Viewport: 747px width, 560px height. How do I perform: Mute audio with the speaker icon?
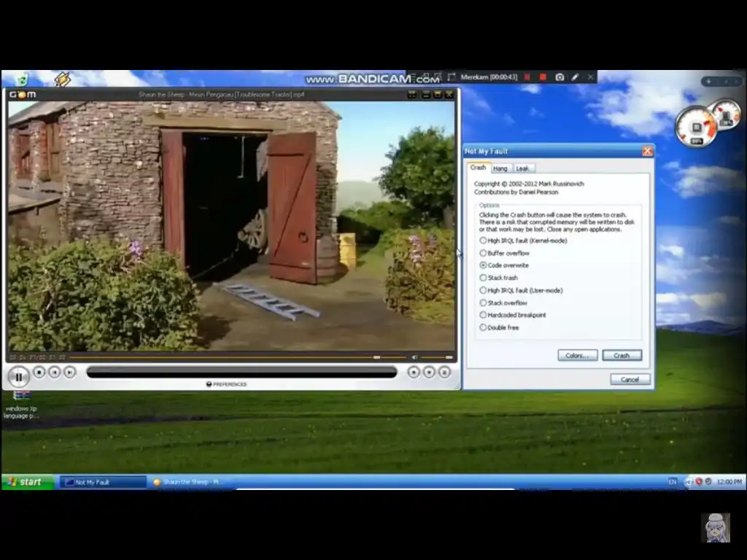coord(414,357)
